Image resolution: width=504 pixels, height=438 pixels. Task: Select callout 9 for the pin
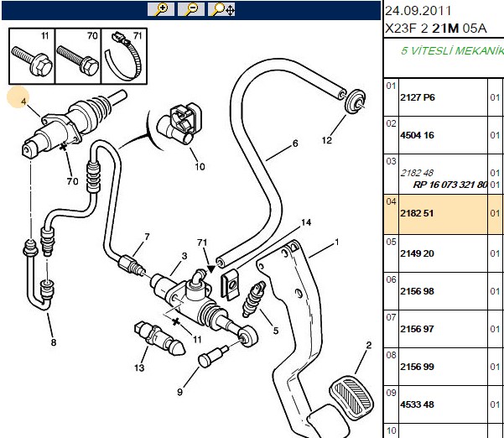click(179, 392)
